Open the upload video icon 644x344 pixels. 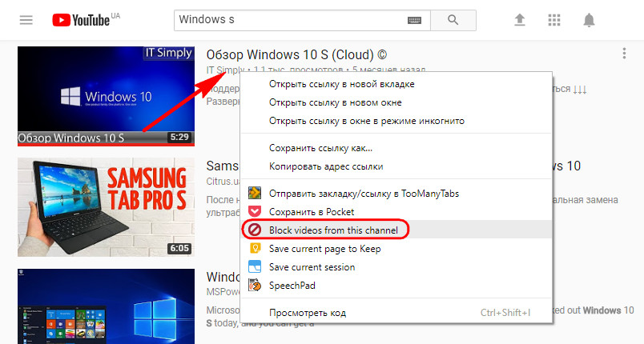tap(520, 20)
